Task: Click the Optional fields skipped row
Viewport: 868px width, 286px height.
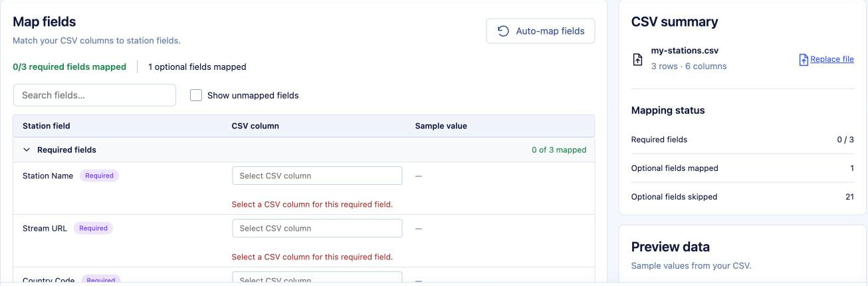Action: (742, 197)
